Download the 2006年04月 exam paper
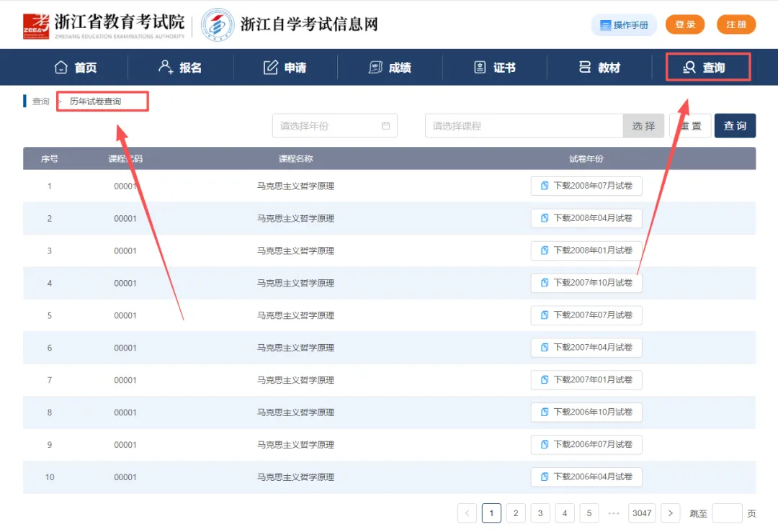Viewport: 778px width, 532px height. point(586,477)
